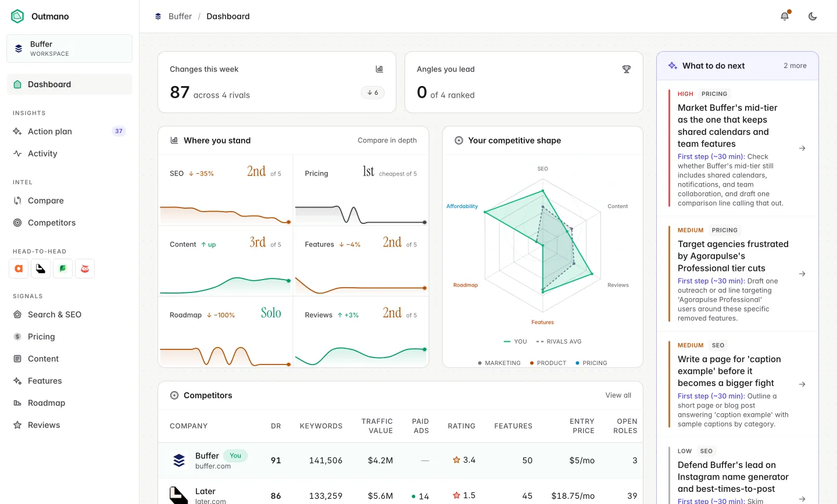Click the Competitors section icon
The image size is (837, 504).
[x=174, y=395]
